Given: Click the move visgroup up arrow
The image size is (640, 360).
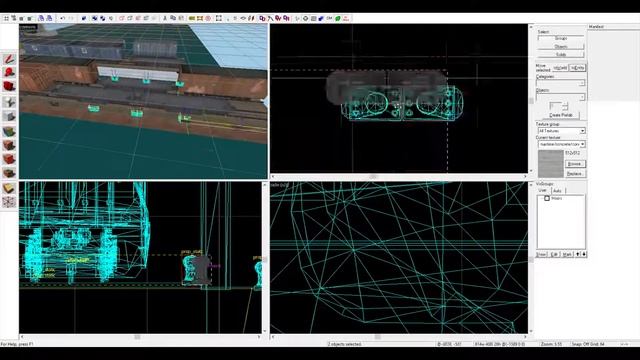Looking at the screenshot, I should (x=578, y=254).
